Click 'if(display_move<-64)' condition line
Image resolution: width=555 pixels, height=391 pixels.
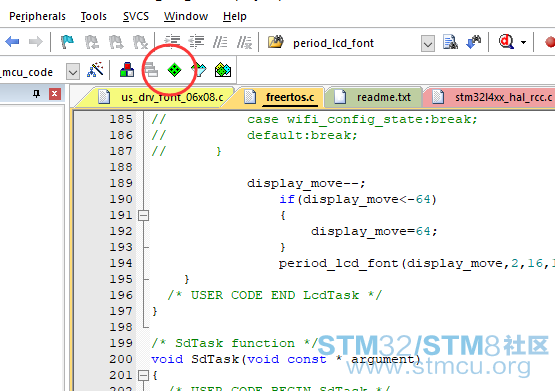pos(358,200)
